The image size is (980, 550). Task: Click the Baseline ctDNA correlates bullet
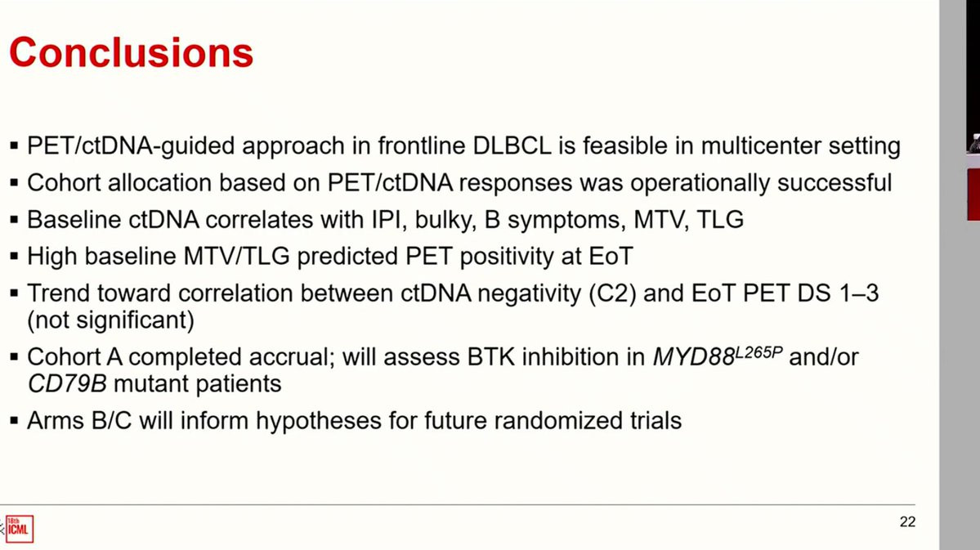click(x=386, y=219)
